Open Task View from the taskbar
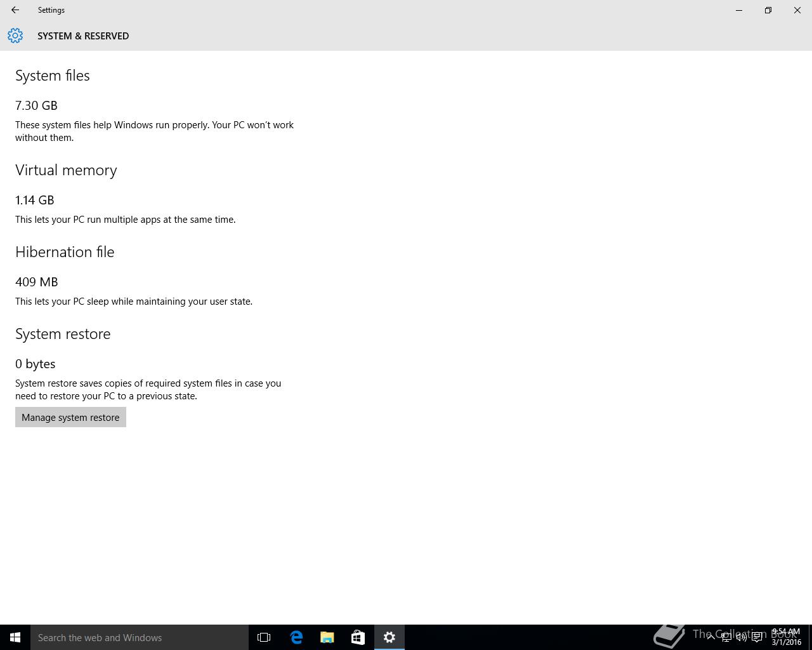 point(264,637)
